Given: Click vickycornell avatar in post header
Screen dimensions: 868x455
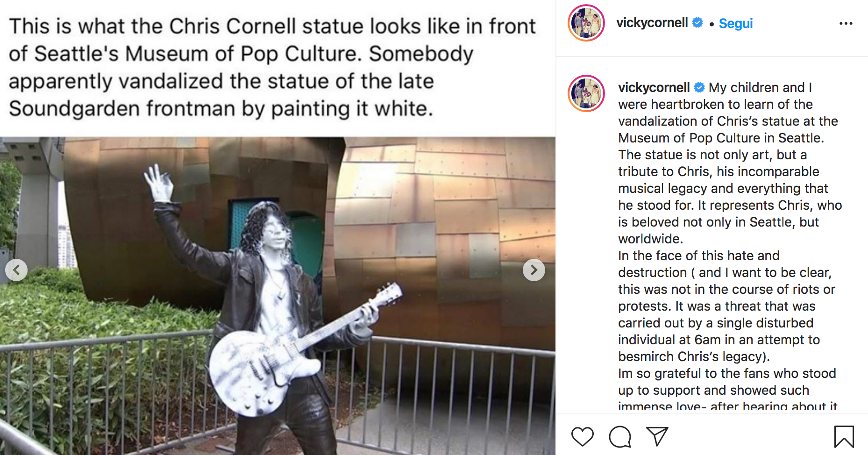Looking at the screenshot, I should 586,23.
